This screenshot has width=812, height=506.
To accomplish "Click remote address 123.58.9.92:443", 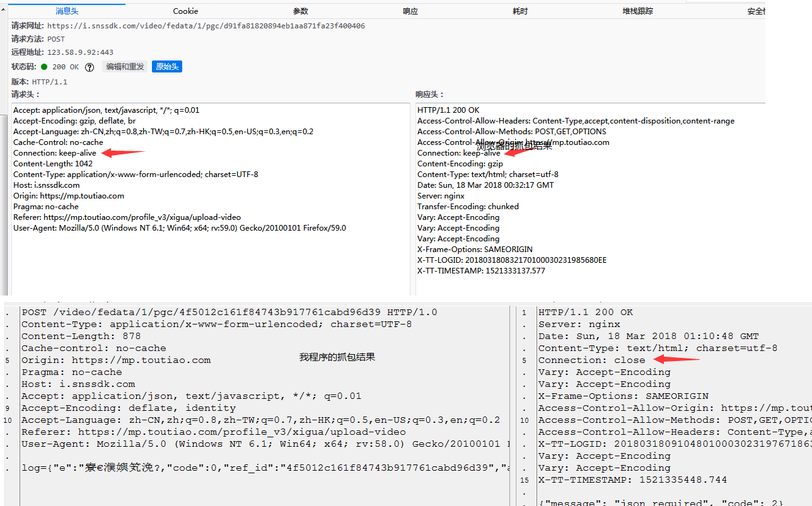I will point(80,52).
